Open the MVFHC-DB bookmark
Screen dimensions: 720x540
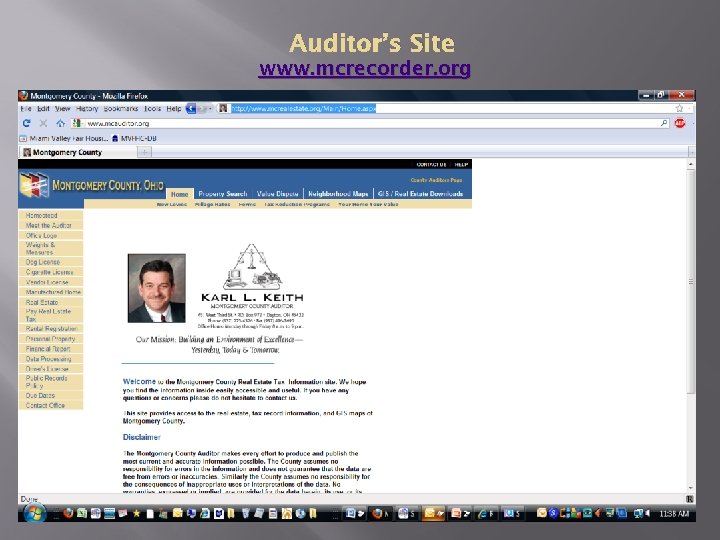[135, 138]
